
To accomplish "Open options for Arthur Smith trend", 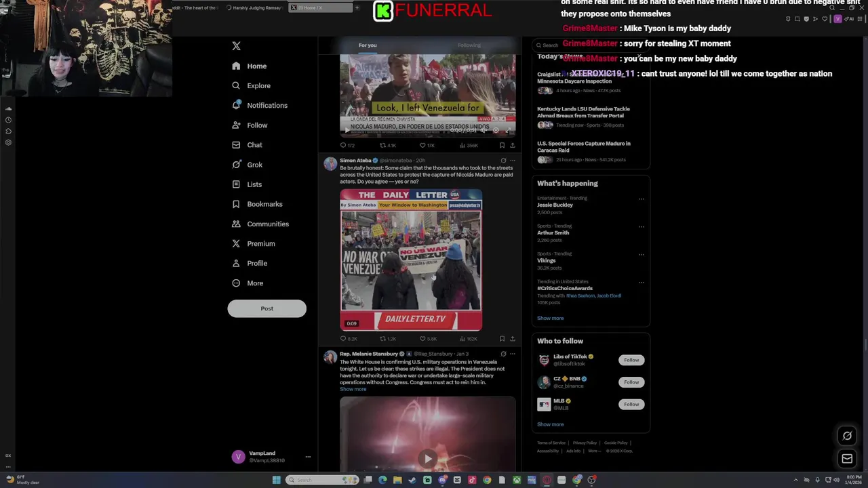I will (x=641, y=227).
